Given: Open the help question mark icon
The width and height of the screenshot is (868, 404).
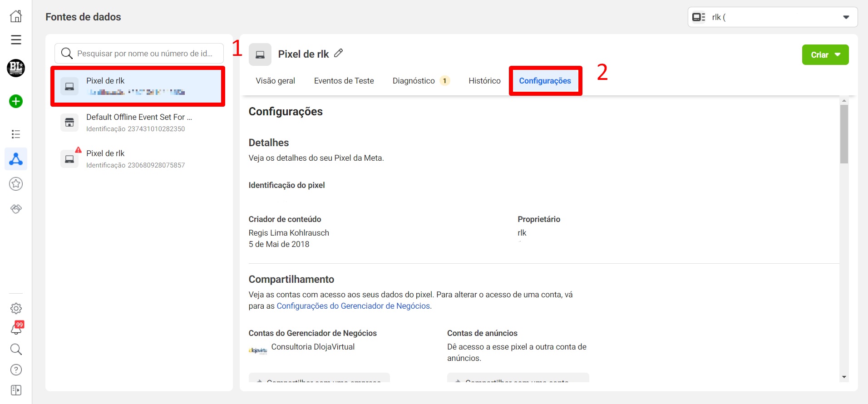Looking at the screenshot, I should point(16,370).
